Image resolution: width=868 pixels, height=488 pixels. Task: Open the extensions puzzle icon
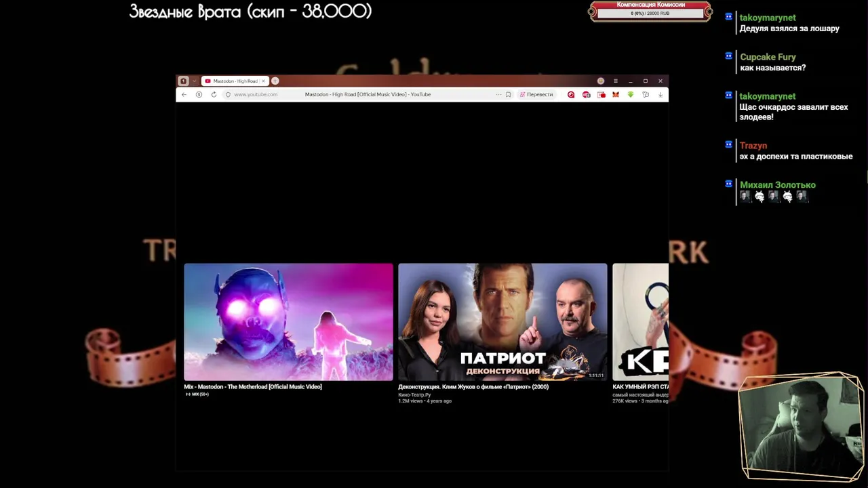pyautogui.click(x=646, y=94)
